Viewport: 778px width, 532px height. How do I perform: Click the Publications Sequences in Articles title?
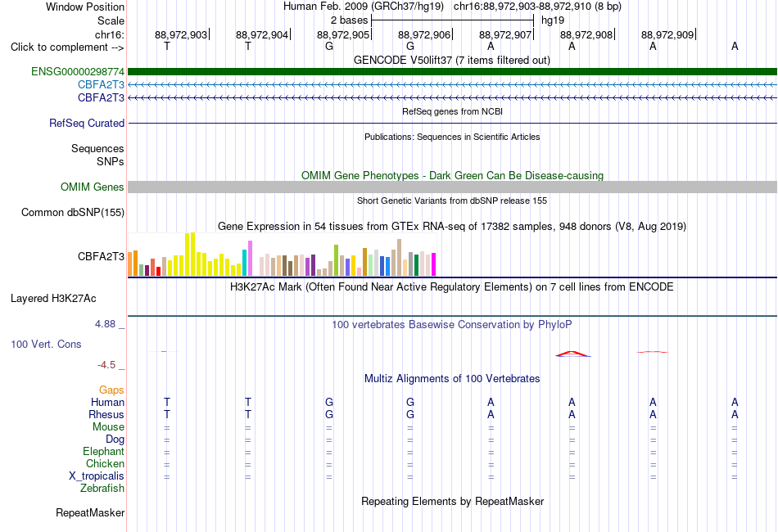tap(452, 137)
